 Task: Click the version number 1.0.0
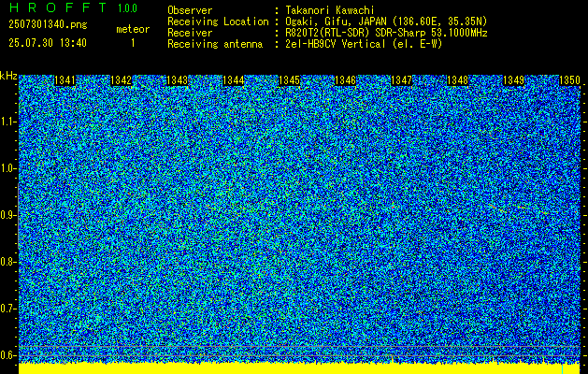click(127, 8)
